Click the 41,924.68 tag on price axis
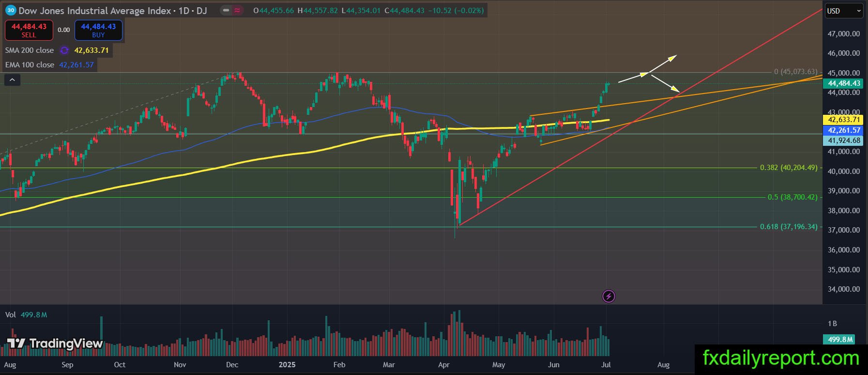The width and height of the screenshot is (868, 375). (x=844, y=141)
